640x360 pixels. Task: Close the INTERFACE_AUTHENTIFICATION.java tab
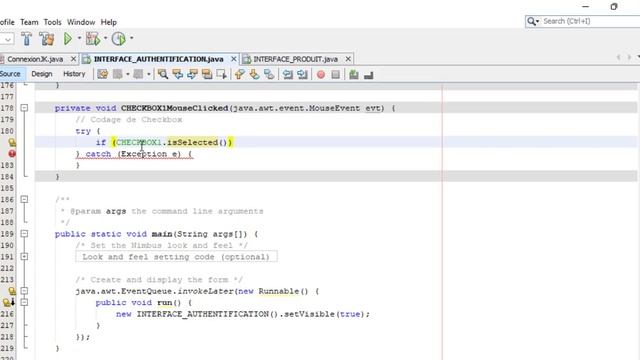[233, 59]
